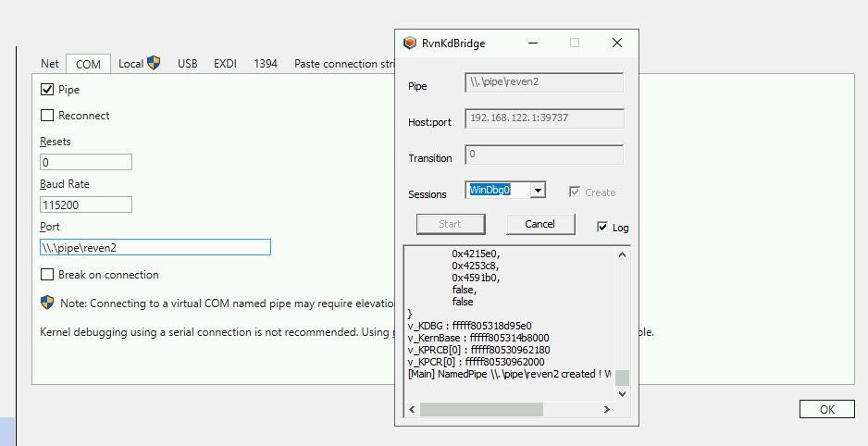Click the 0x4215e0 log entry
The image size is (868, 446).
(x=476, y=254)
